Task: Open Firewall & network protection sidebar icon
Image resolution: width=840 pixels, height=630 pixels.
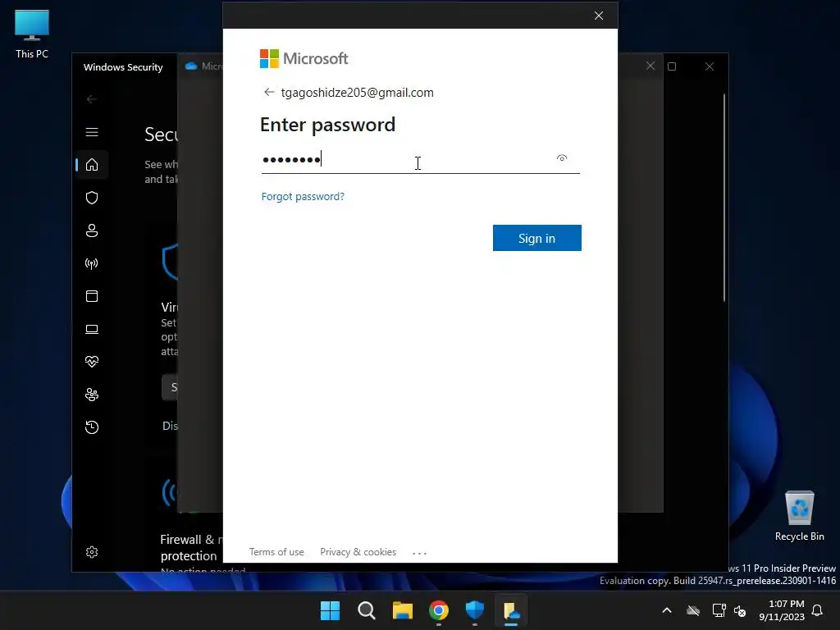Action: click(x=92, y=263)
